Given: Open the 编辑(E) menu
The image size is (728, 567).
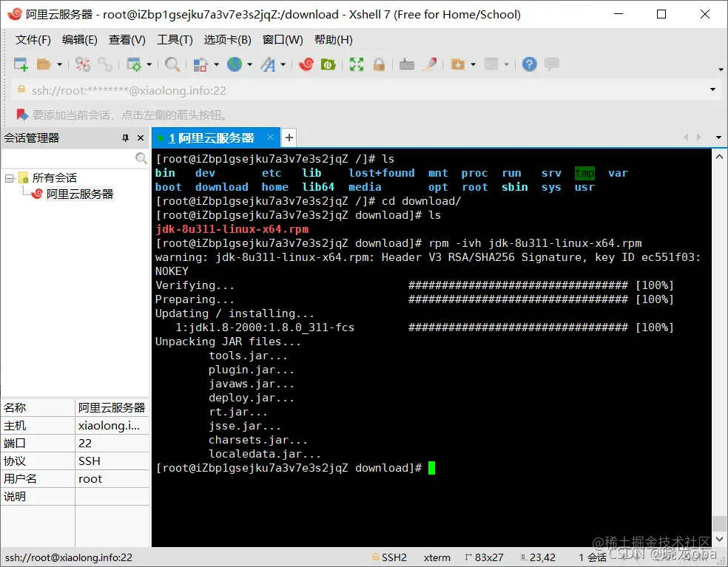Looking at the screenshot, I should point(80,40).
